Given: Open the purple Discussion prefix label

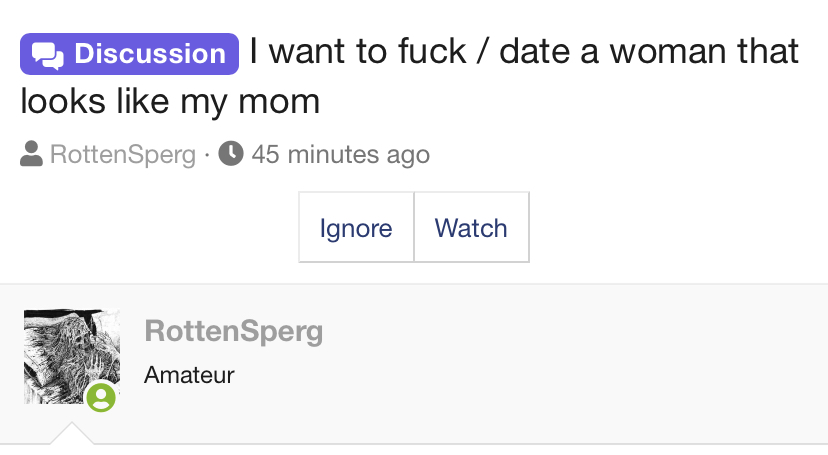Looking at the screenshot, I should [129, 54].
